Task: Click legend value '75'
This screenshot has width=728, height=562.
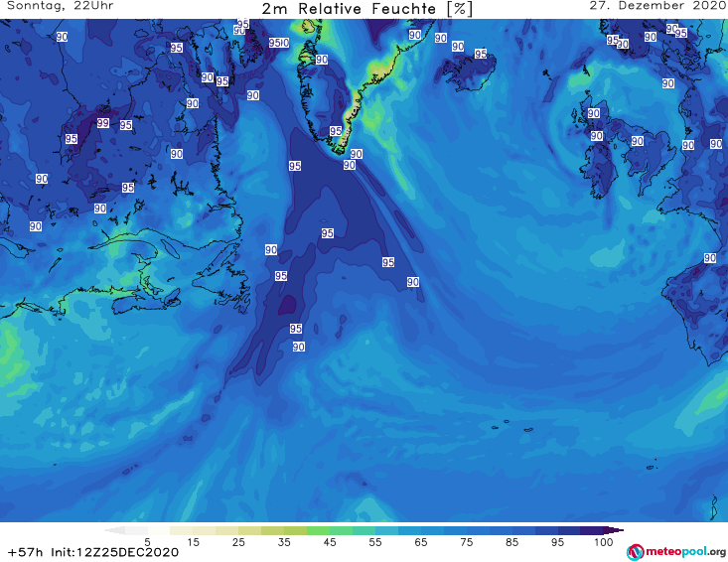Action: click(x=467, y=542)
